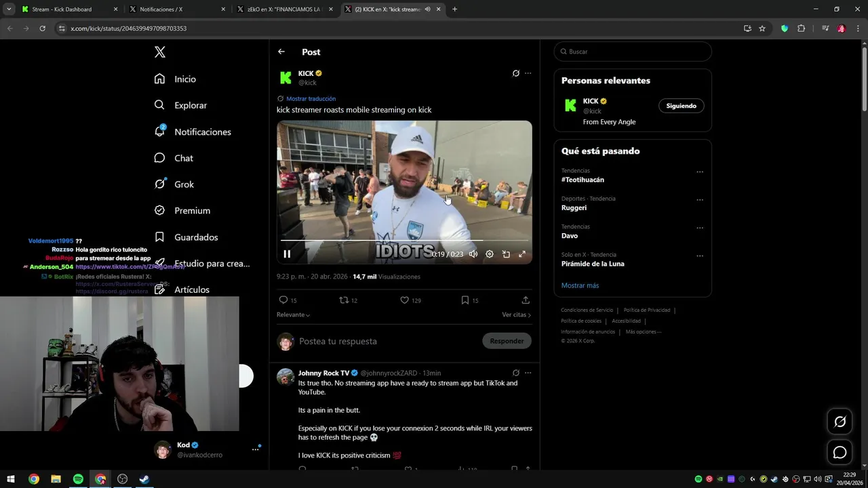Click the Postea tu respuesta field
The width and height of the screenshot is (868, 488).
pos(387,341)
